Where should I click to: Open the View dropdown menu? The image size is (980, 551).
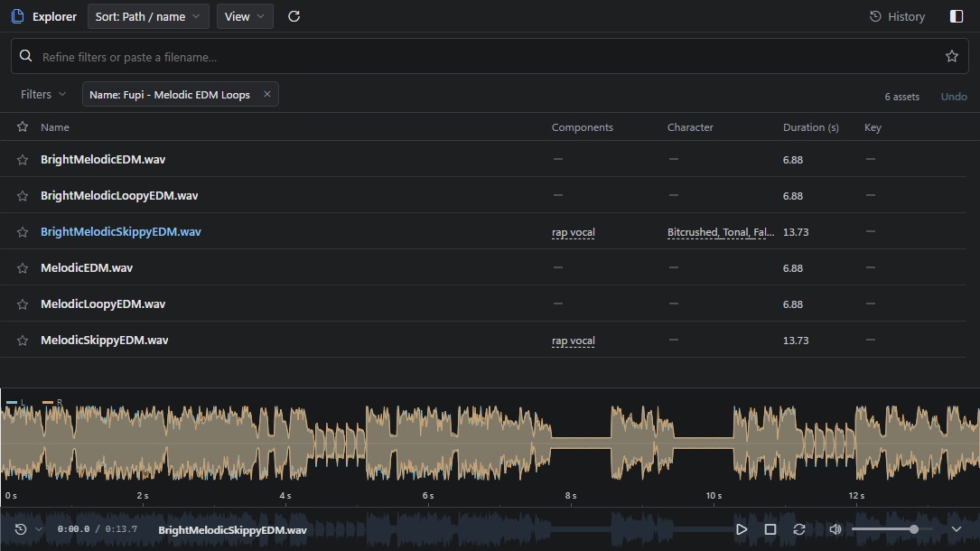coord(245,16)
